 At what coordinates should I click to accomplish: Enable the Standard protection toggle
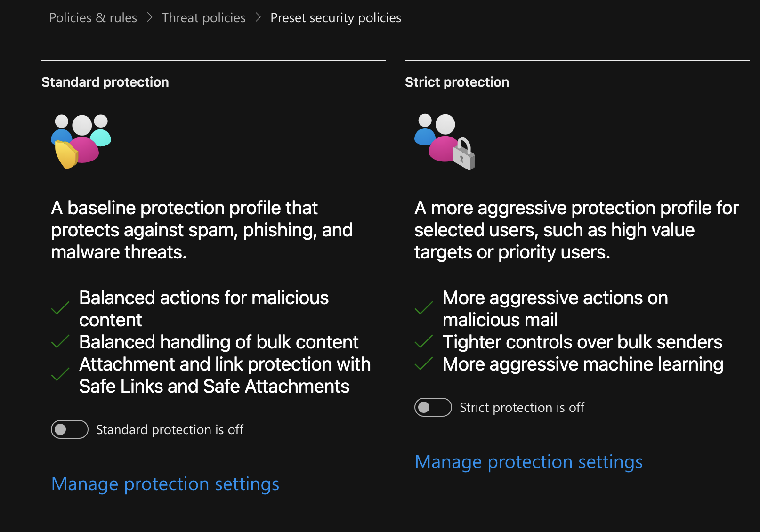[69, 429]
